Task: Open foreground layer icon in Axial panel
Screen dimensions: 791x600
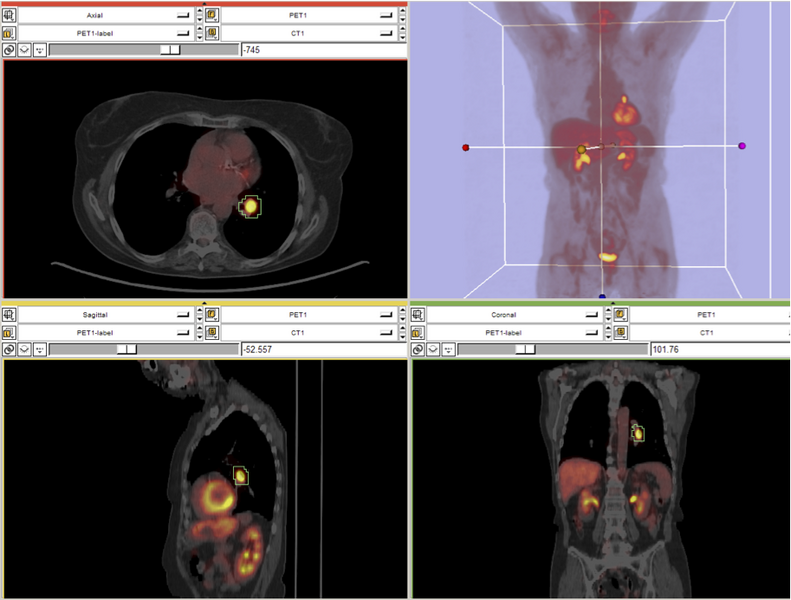Action: pyautogui.click(x=212, y=15)
